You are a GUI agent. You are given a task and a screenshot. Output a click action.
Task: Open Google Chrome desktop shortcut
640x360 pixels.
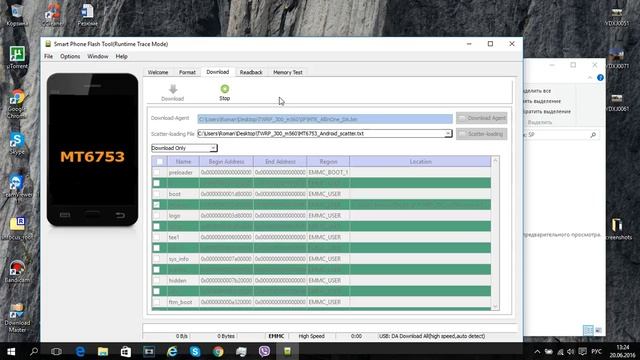(x=17, y=98)
